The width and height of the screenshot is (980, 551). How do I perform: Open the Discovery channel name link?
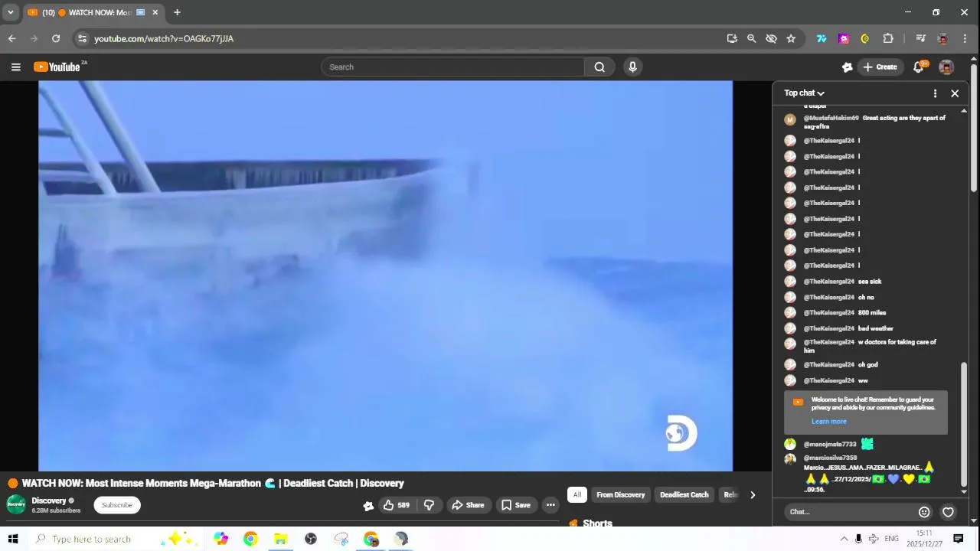pyautogui.click(x=49, y=500)
